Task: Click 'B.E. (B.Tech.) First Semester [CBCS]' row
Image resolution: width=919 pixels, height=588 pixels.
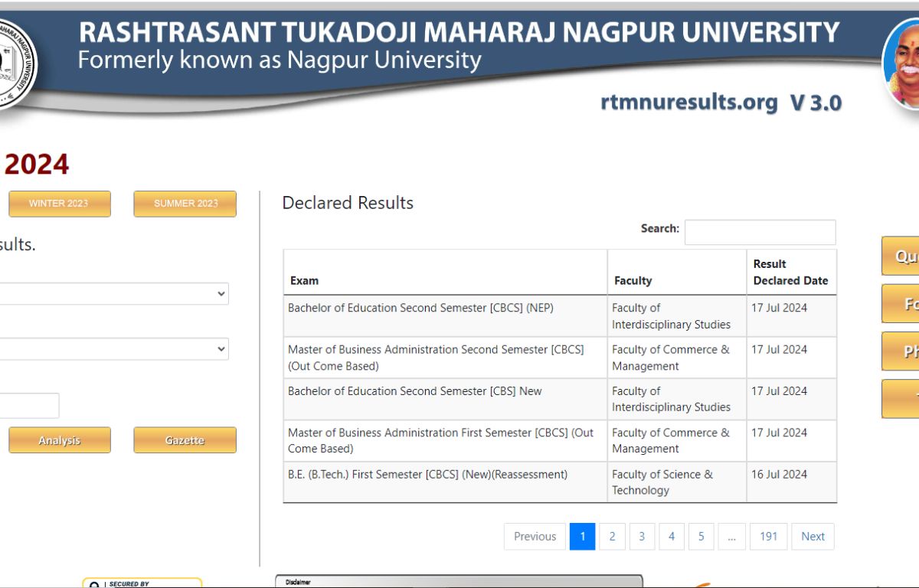Action: tap(560, 482)
